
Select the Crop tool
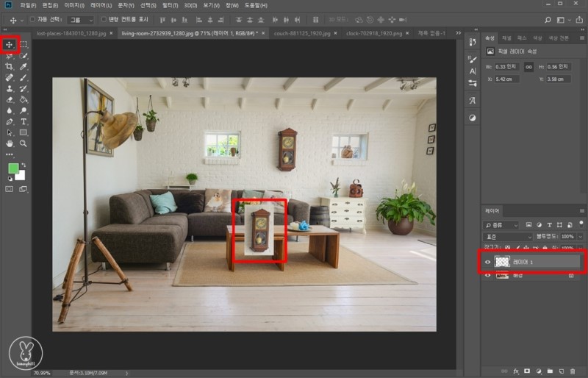click(x=10, y=66)
